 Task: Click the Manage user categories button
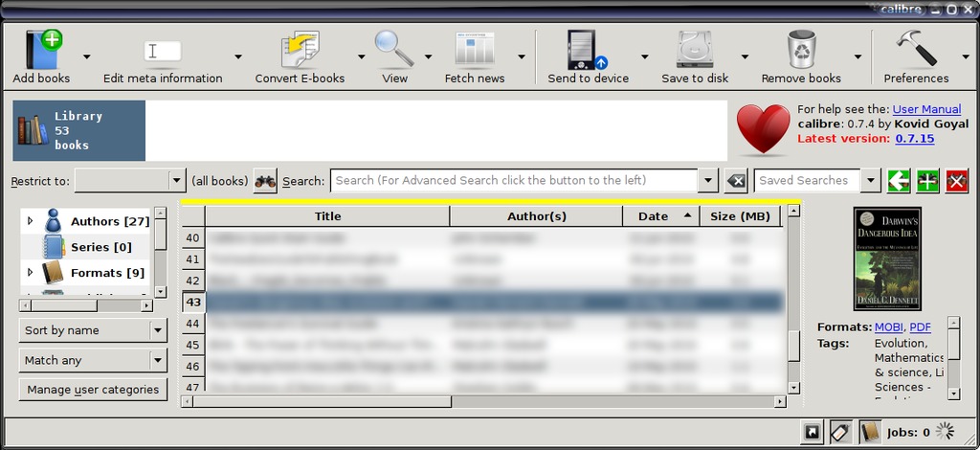coord(93,390)
